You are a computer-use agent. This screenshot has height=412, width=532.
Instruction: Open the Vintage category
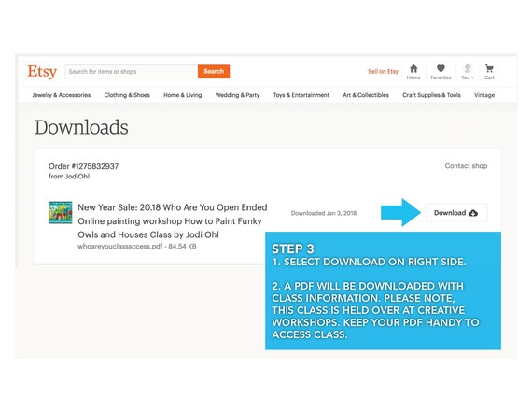point(484,95)
